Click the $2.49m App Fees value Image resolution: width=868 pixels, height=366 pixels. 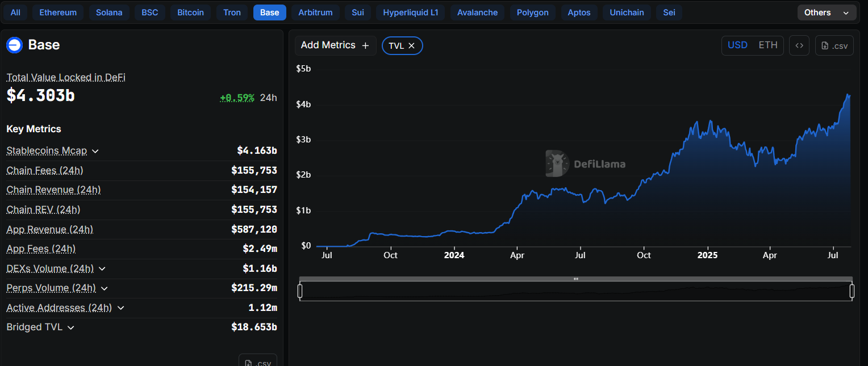point(260,249)
